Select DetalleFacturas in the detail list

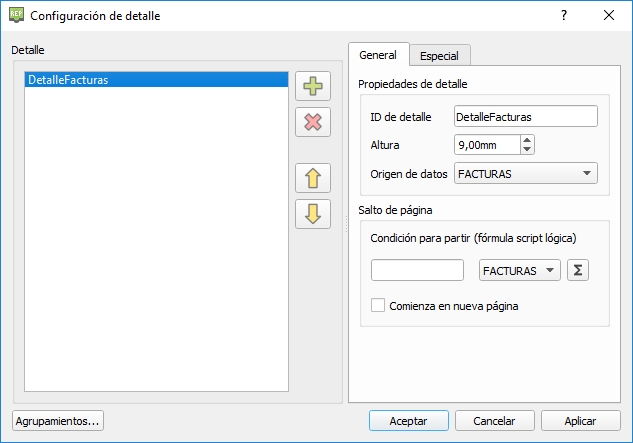68,80
